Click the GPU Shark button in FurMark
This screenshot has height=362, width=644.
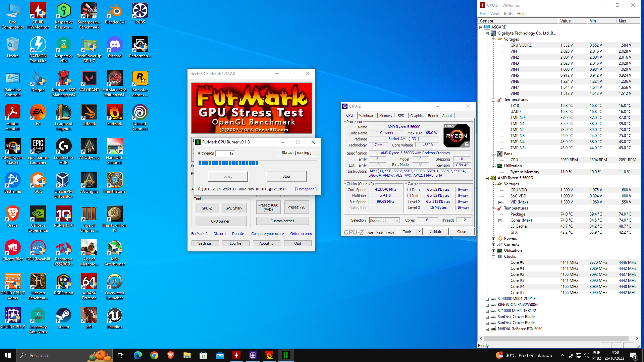coord(234,208)
